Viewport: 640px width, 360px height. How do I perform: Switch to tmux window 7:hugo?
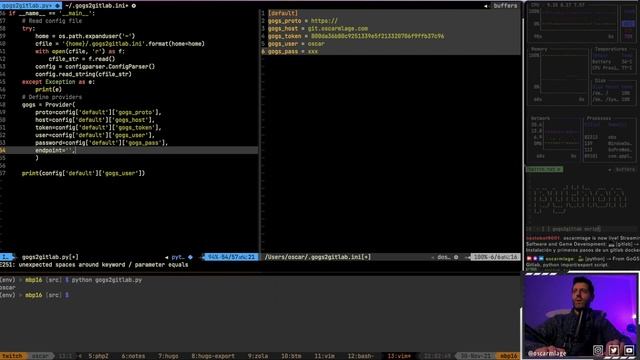point(168,356)
